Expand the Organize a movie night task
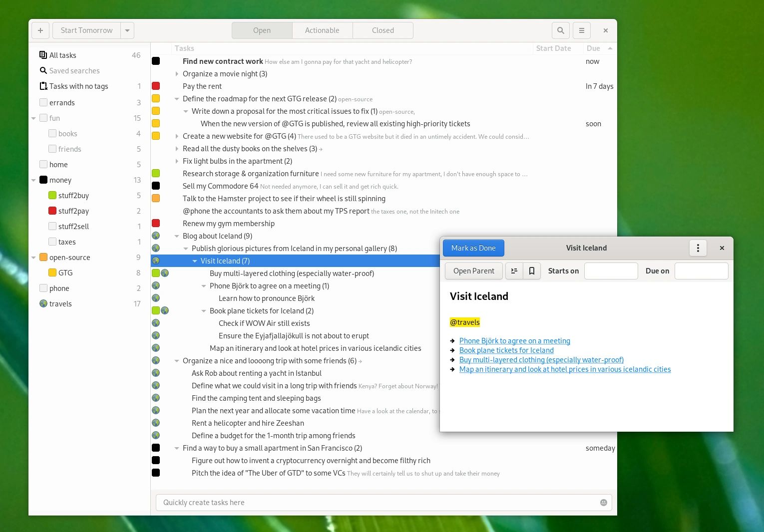764x532 pixels. [177, 74]
